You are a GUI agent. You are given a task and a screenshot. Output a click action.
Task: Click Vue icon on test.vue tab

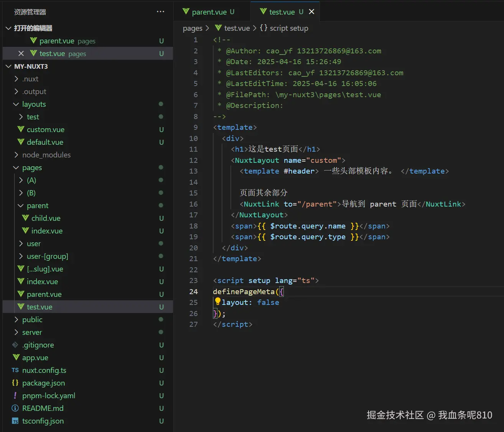264,12
